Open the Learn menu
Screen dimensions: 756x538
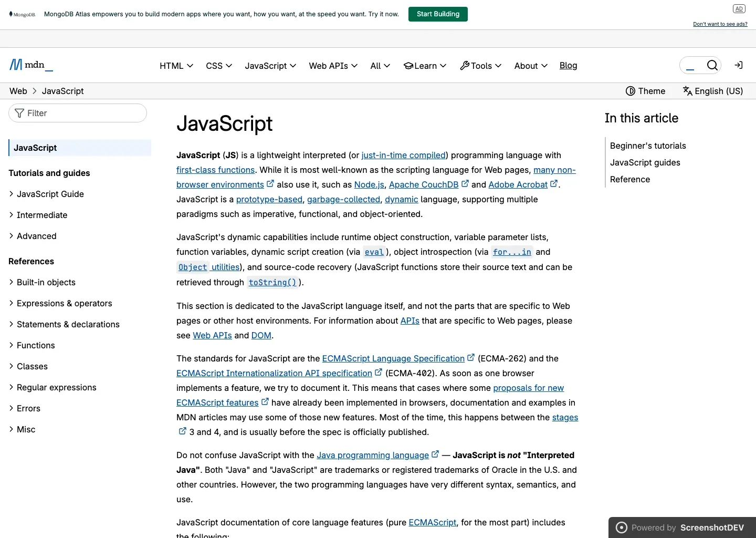(x=425, y=66)
